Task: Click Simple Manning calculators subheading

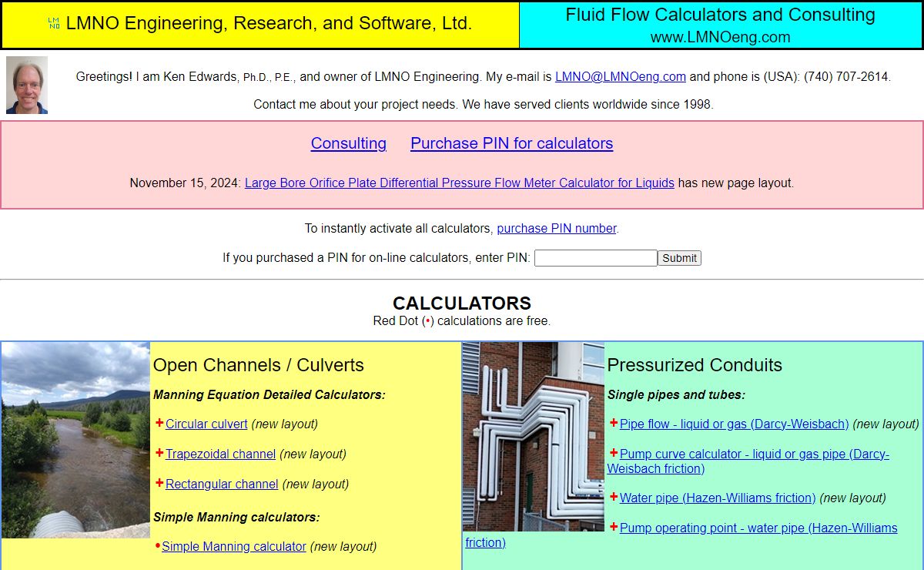Action: tap(236, 517)
